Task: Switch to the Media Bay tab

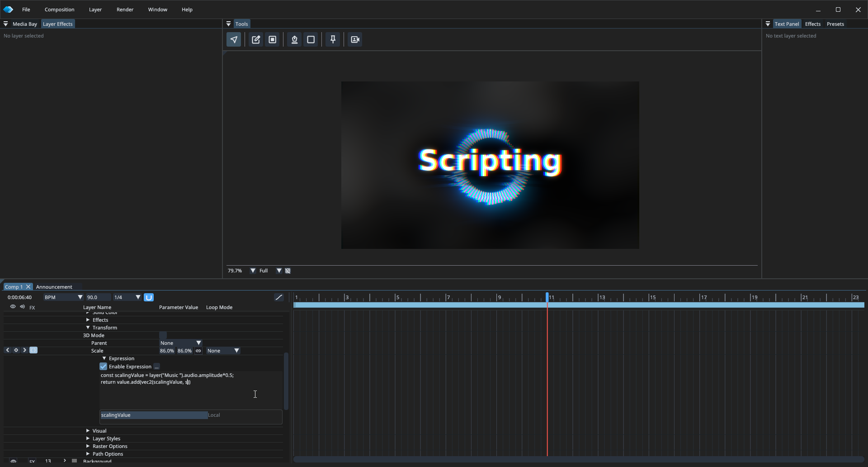Action: 25,24
